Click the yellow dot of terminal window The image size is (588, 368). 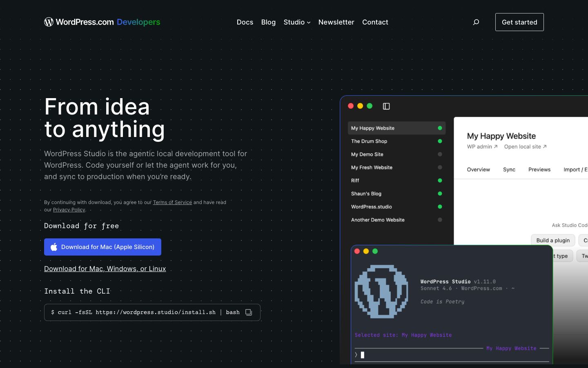point(366,251)
